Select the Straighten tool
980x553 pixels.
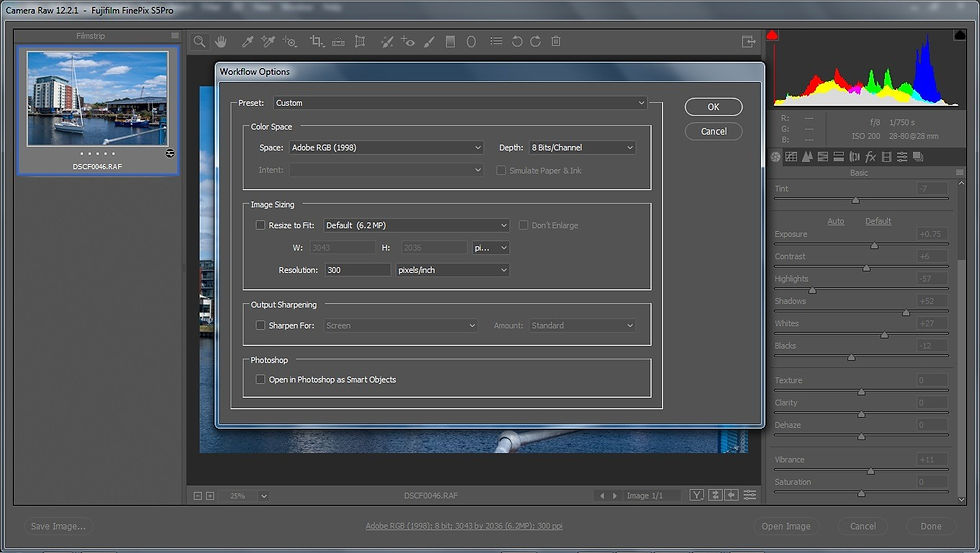338,41
